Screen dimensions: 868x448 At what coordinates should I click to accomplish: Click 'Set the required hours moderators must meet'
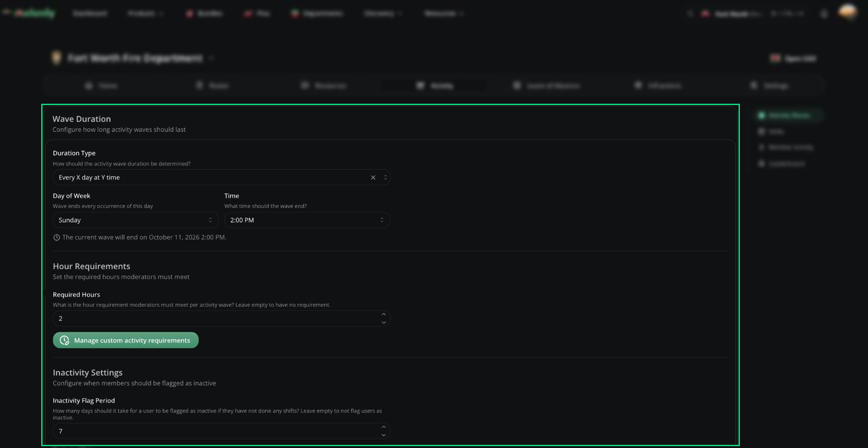point(121,277)
